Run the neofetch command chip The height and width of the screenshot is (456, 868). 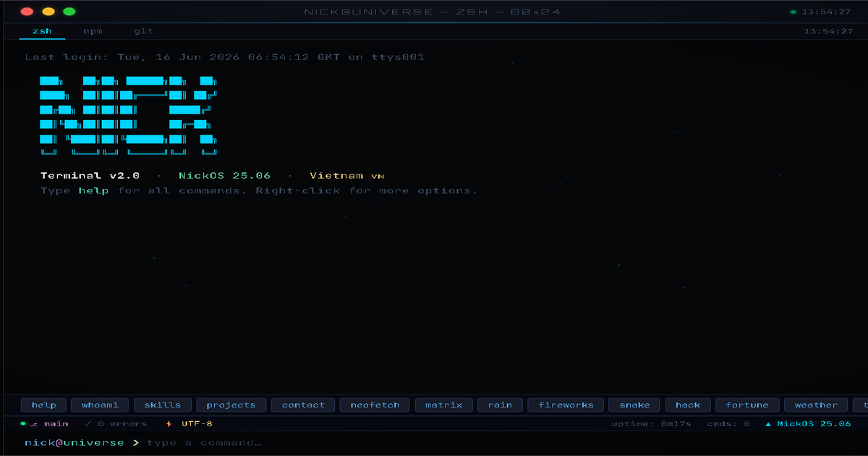(375, 405)
